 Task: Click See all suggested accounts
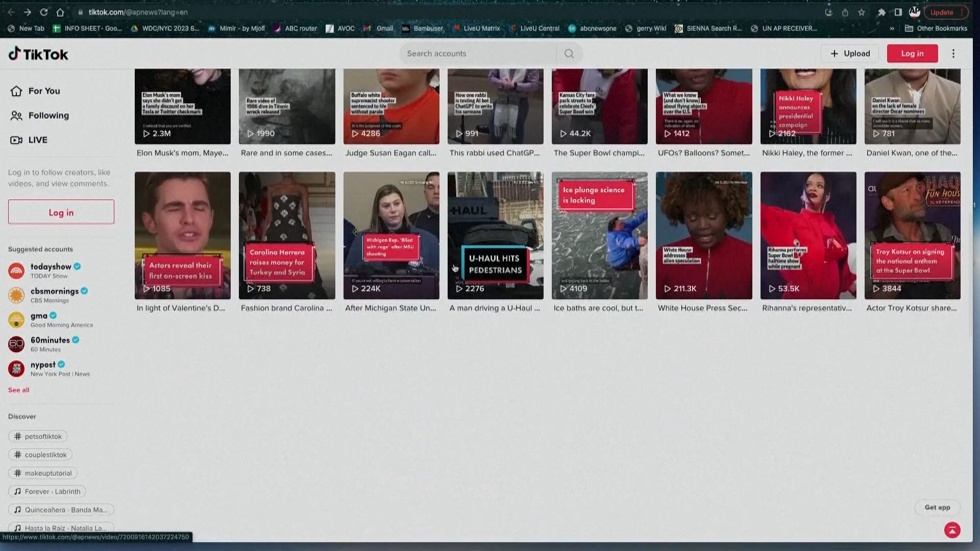point(19,390)
